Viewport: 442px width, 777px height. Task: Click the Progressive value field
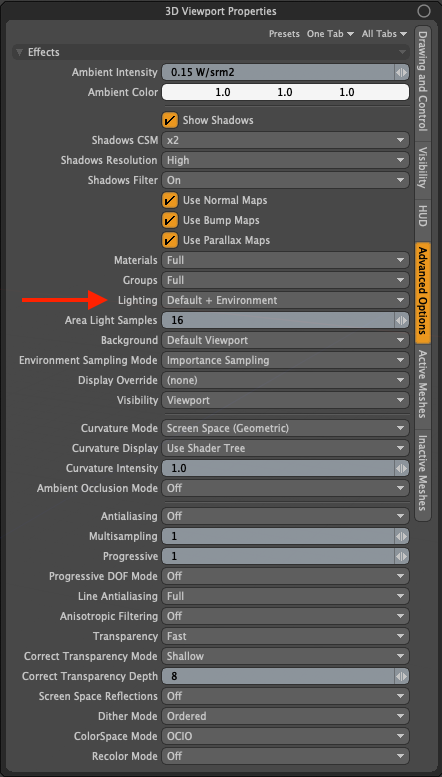pos(278,556)
